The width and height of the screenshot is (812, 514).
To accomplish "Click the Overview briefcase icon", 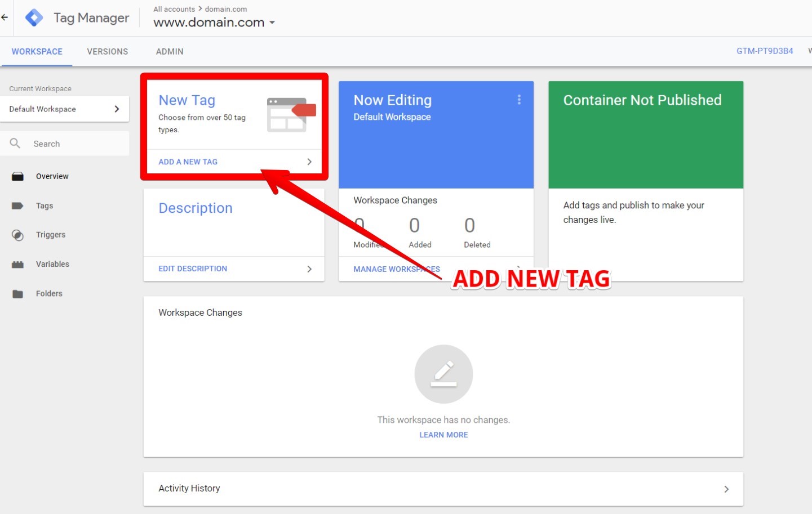I will pyautogui.click(x=18, y=176).
